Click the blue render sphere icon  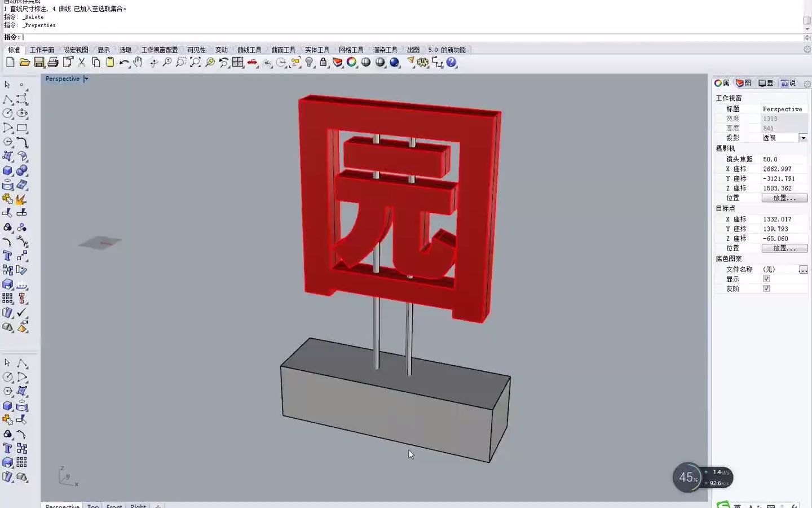[394, 63]
